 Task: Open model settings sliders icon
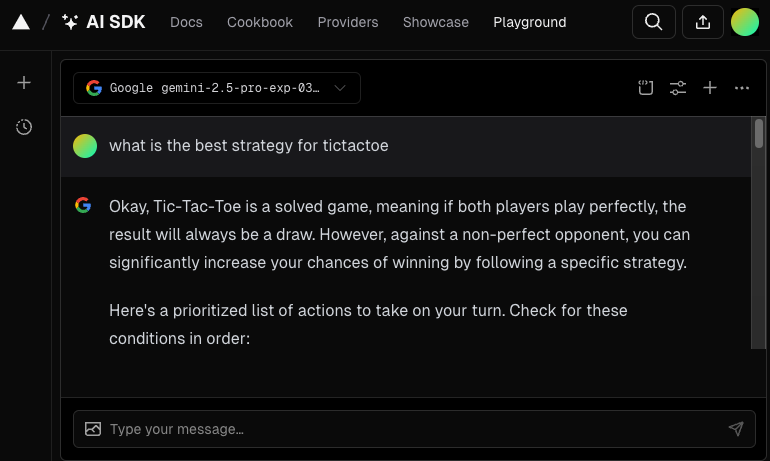[x=678, y=88]
